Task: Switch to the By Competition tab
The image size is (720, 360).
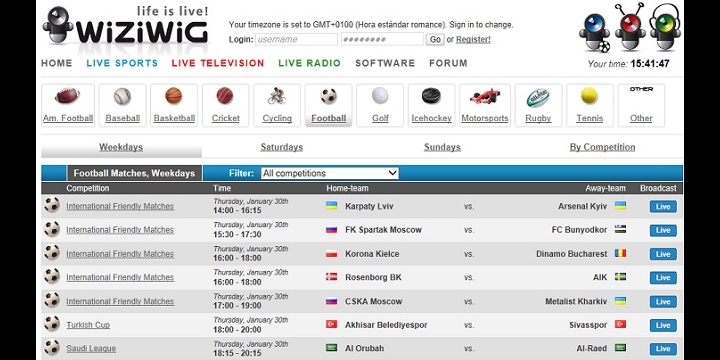Action: click(x=602, y=147)
